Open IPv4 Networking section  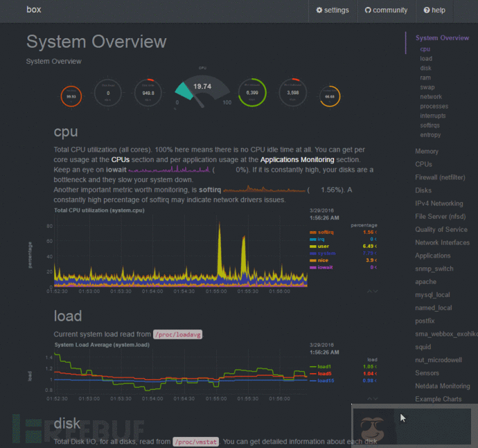[439, 204]
